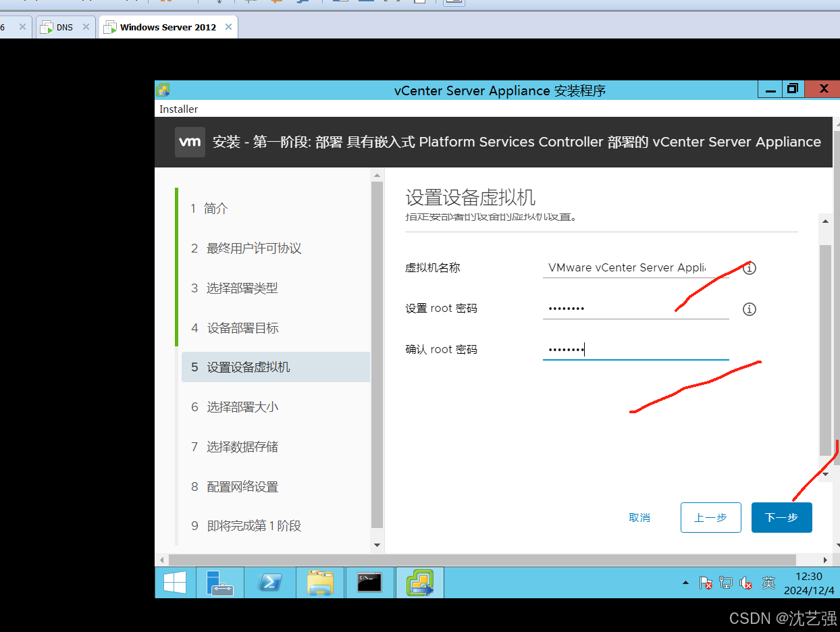840x632 pixels.
Task: Launch PowerShell from the taskbar
Action: (270, 583)
